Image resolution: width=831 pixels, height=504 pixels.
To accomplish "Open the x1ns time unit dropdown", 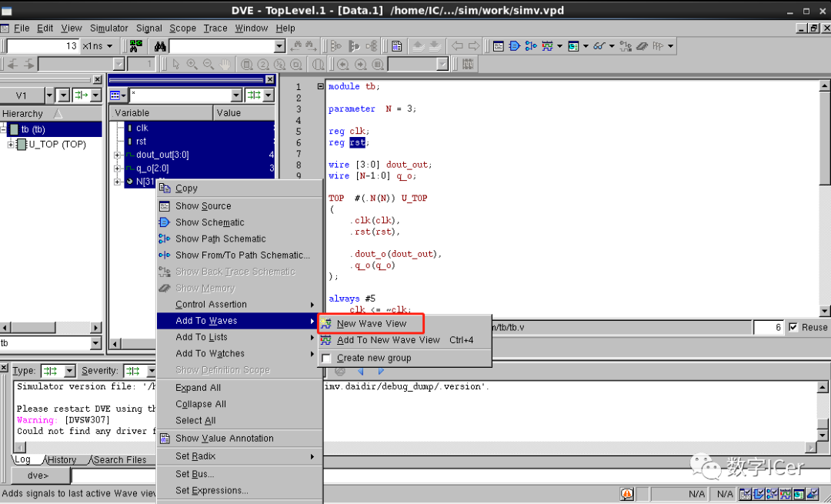I will coord(100,46).
